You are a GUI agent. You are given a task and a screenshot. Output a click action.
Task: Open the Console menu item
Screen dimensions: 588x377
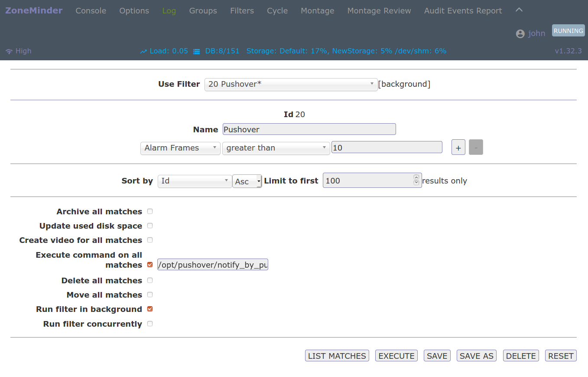pos(91,11)
